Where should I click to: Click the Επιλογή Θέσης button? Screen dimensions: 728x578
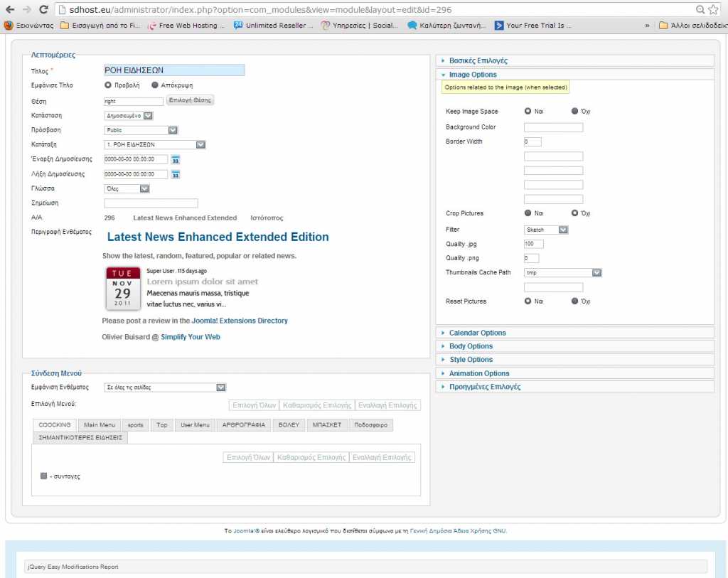pyautogui.click(x=190, y=100)
